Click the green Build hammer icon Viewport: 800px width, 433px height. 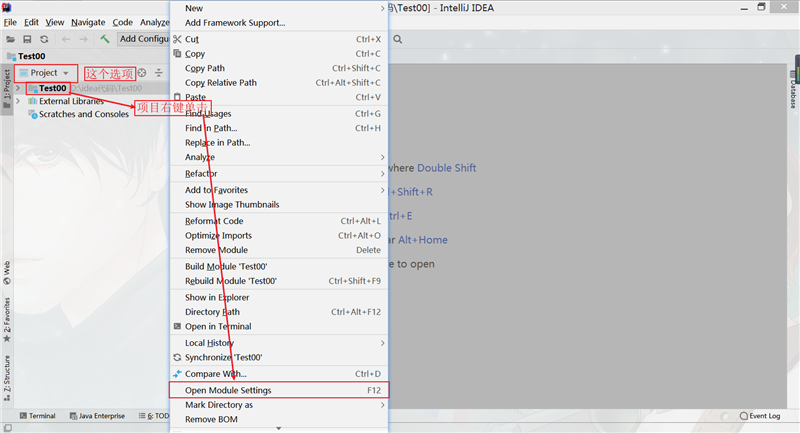pos(105,39)
